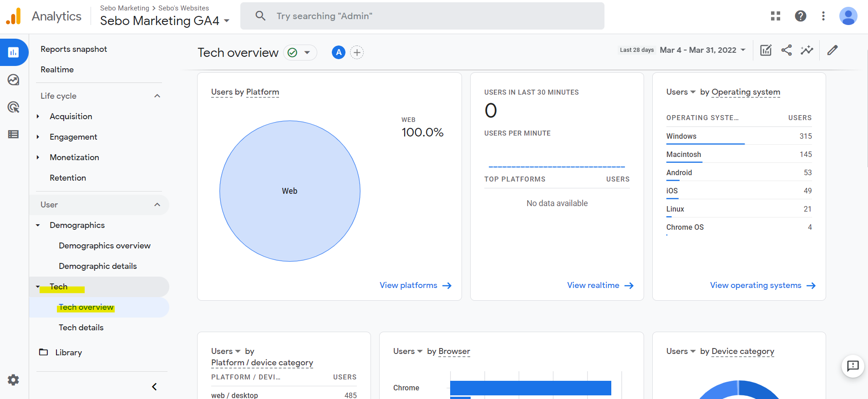Open Users metric dropdown in Browser card

[x=408, y=351]
